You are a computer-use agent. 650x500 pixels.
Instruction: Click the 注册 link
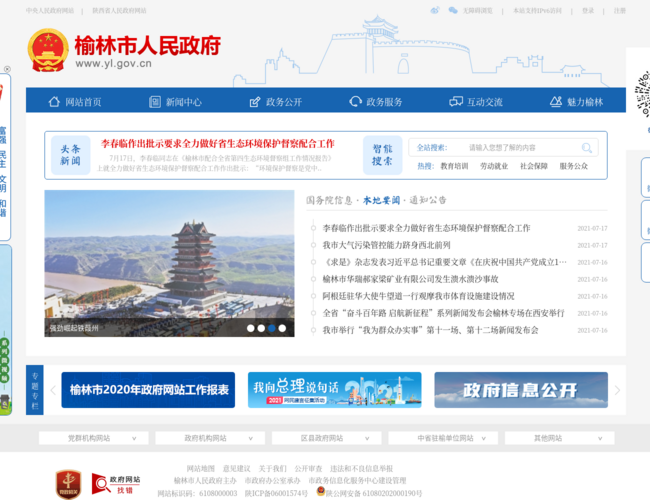[x=620, y=11]
